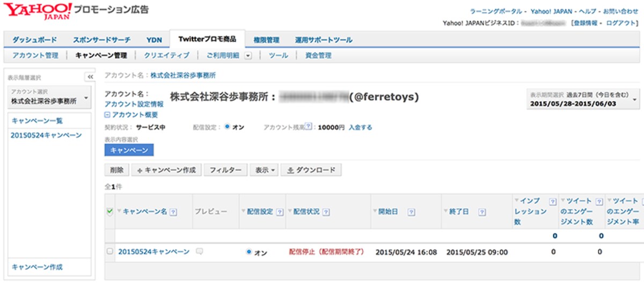Sort by 配信設定 column arrow

[x=243, y=212]
